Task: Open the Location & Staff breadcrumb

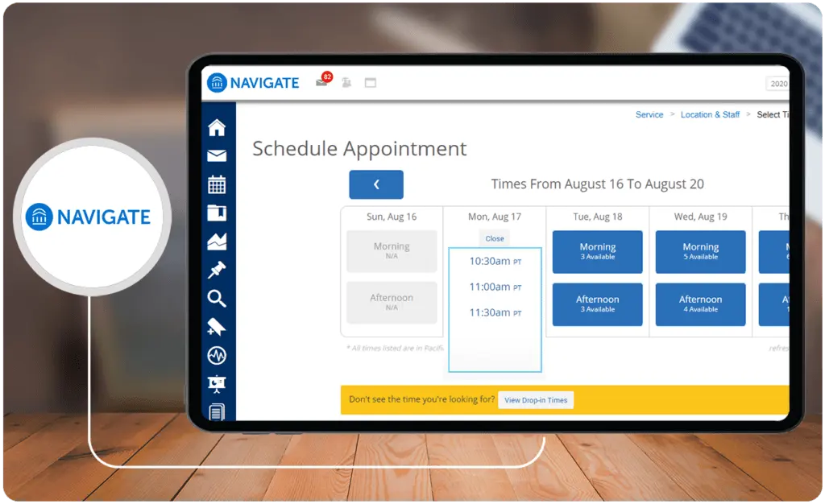Action: pyautogui.click(x=710, y=114)
